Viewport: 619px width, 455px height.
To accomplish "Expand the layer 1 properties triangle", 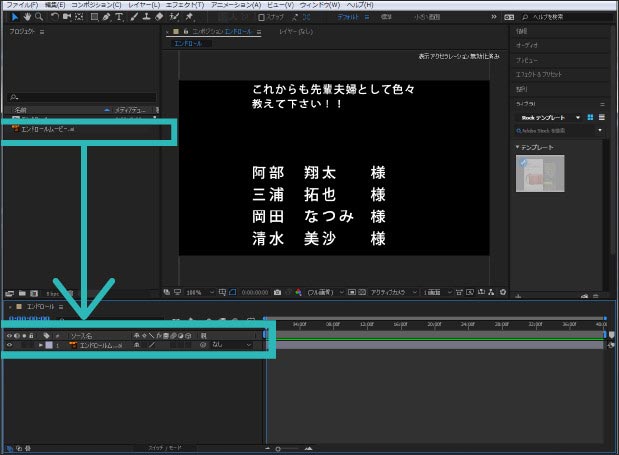I will (40, 345).
